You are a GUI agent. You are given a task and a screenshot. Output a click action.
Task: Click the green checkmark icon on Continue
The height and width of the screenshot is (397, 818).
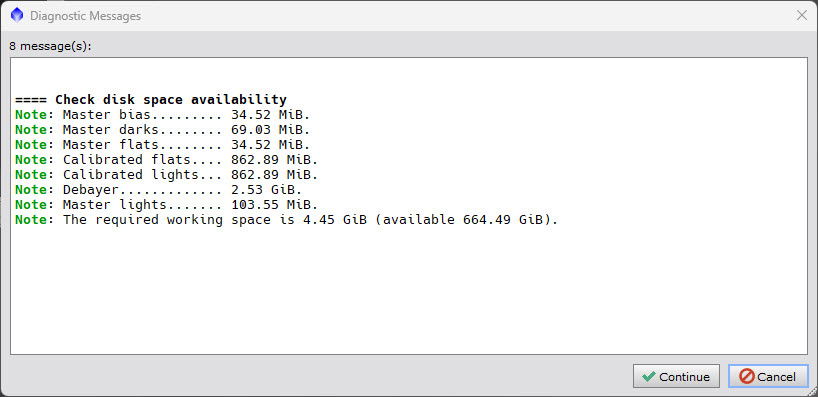[648, 377]
